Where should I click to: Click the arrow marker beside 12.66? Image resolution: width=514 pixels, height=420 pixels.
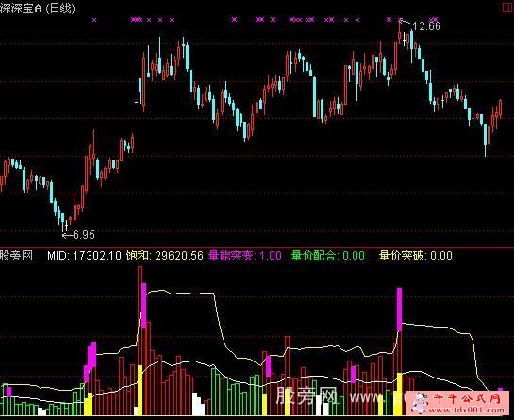pyautogui.click(x=406, y=22)
